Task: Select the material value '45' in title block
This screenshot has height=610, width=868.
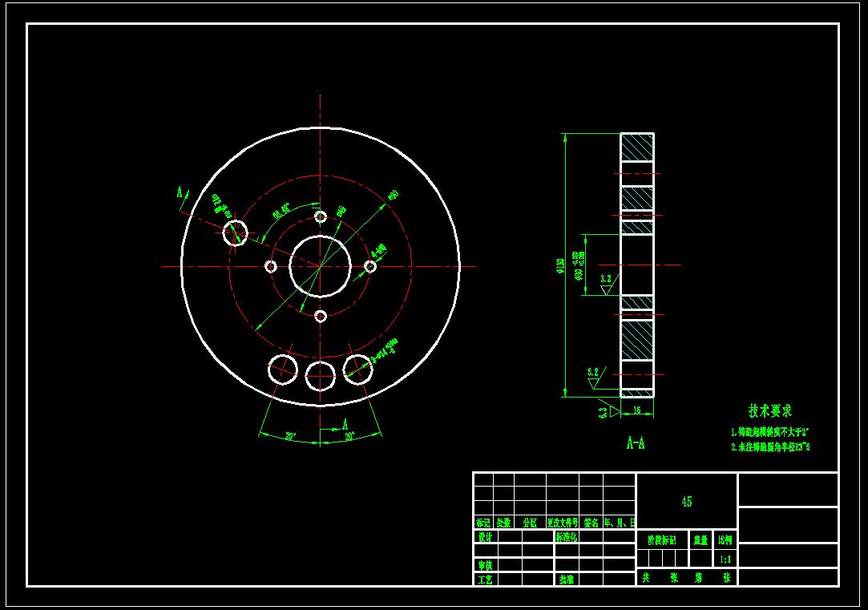Action: pyautogui.click(x=686, y=502)
